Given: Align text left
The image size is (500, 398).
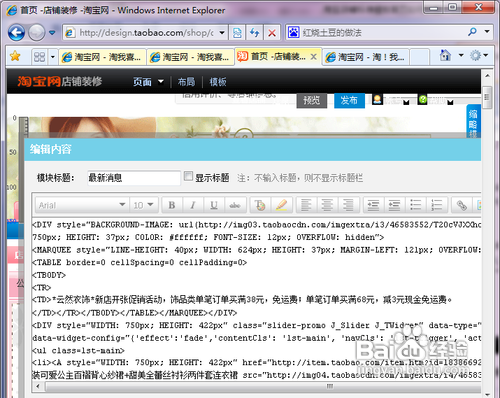Looking at the screenshot, I should click(x=306, y=205).
